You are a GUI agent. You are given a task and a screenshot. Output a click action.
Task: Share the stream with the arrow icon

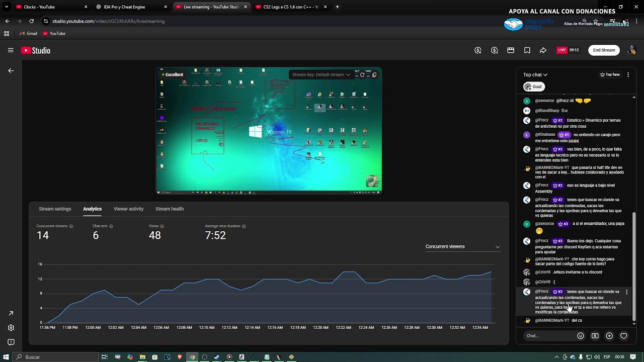(543, 50)
